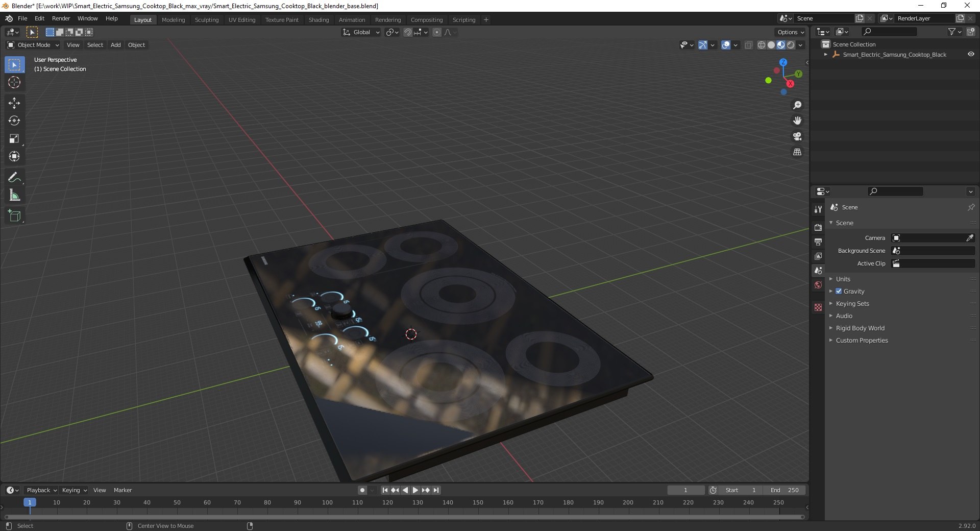Viewport: 980px width, 531px height.
Task: Open the Output properties tab
Action: click(x=818, y=242)
